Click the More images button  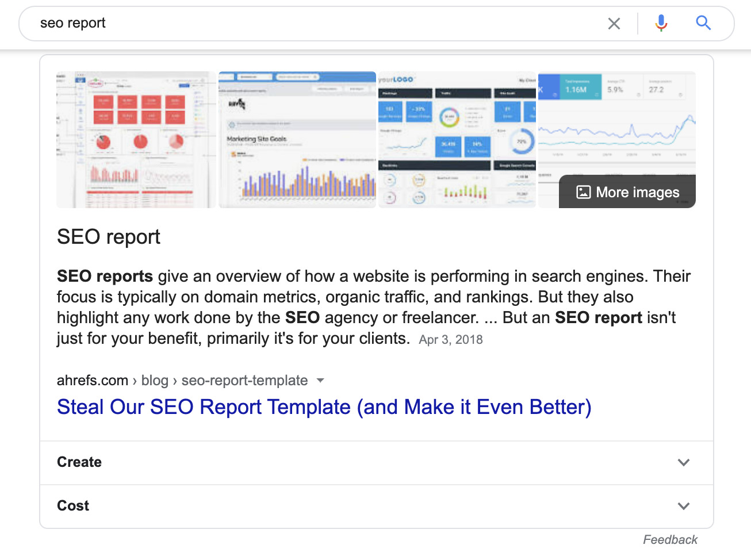tap(627, 192)
